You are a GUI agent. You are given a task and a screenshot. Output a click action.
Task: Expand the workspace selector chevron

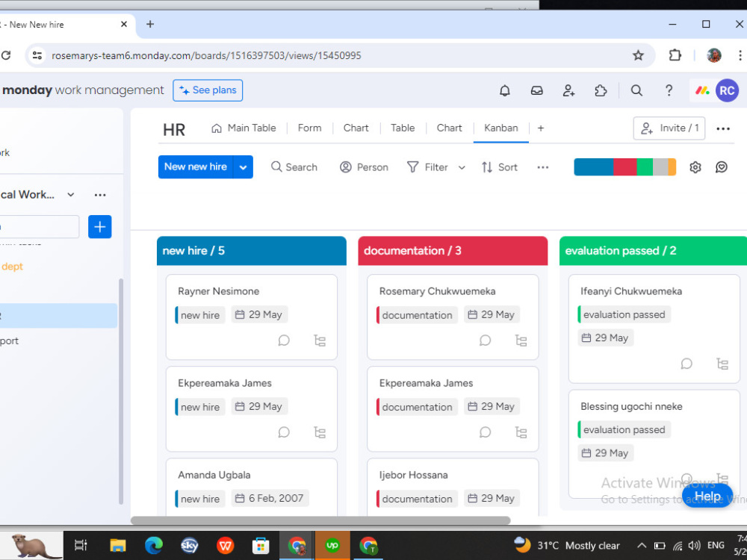71,195
